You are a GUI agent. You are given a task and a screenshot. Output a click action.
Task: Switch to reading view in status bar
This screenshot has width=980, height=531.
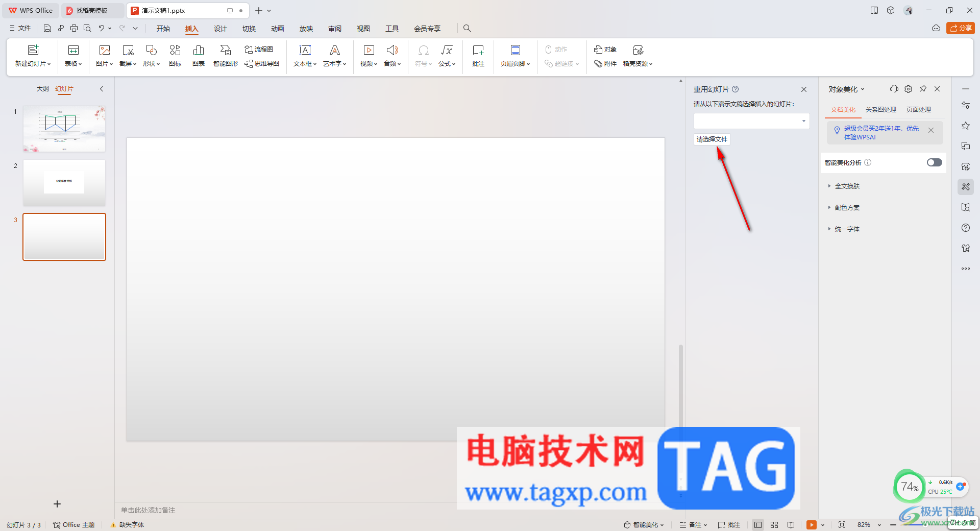point(791,525)
